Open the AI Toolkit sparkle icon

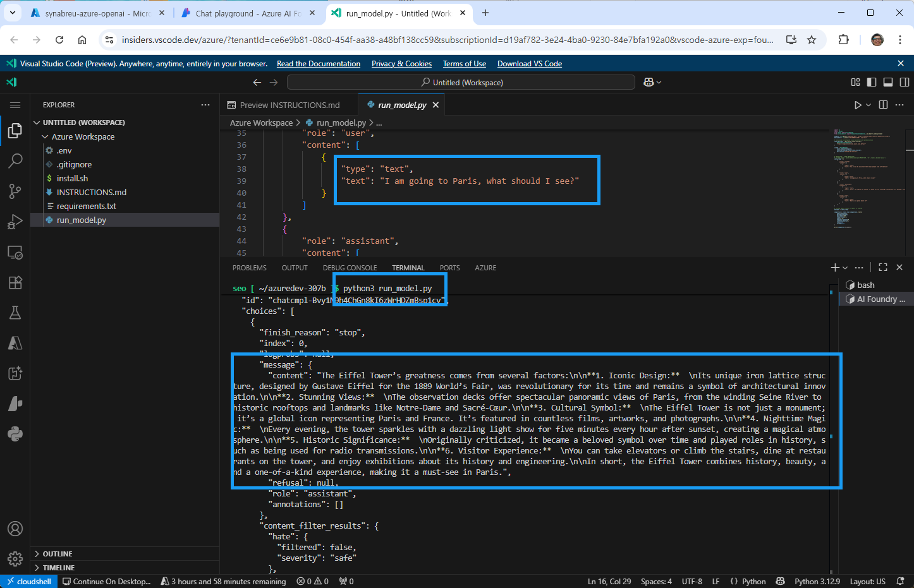click(x=15, y=373)
